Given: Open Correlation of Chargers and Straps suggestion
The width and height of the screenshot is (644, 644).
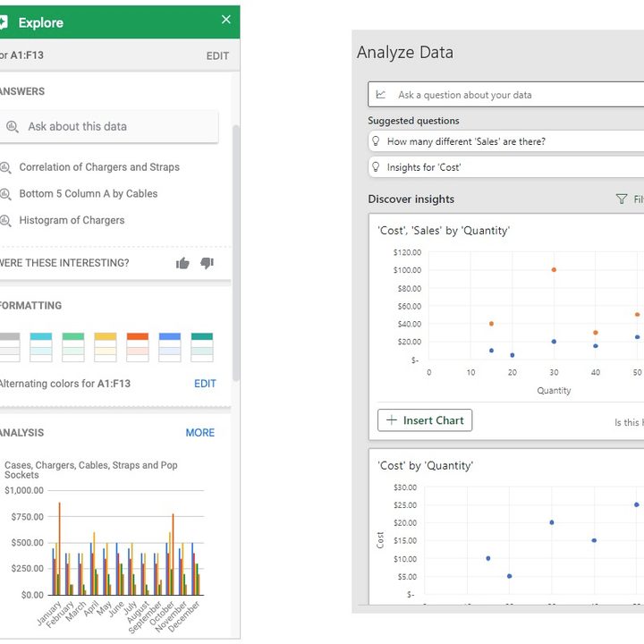Looking at the screenshot, I should click(x=99, y=167).
